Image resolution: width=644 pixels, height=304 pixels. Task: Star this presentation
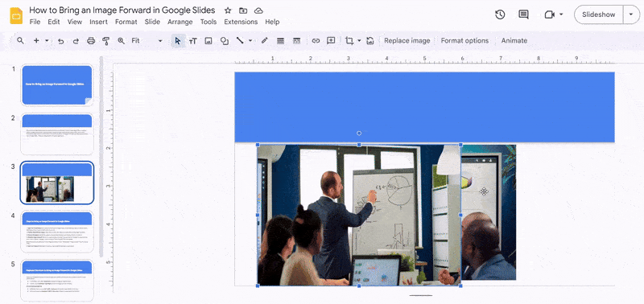point(228,10)
